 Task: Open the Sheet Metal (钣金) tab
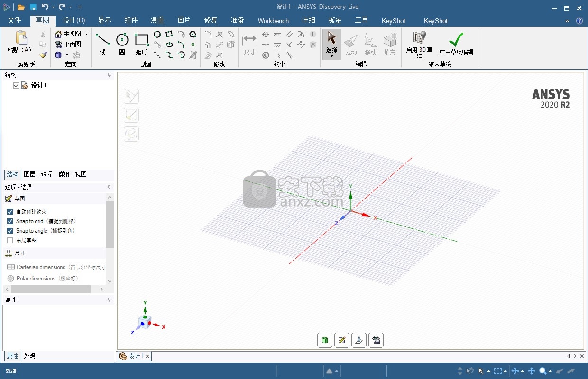335,20
